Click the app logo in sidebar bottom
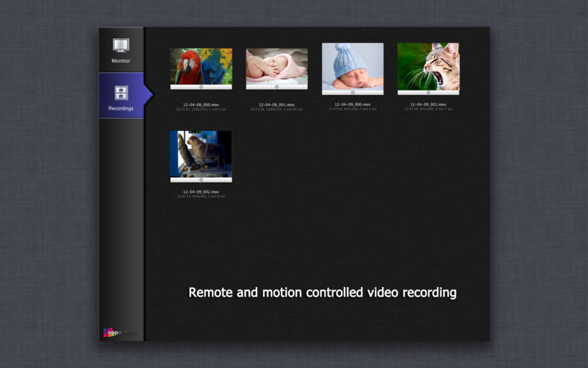The image size is (588, 368). click(x=119, y=332)
